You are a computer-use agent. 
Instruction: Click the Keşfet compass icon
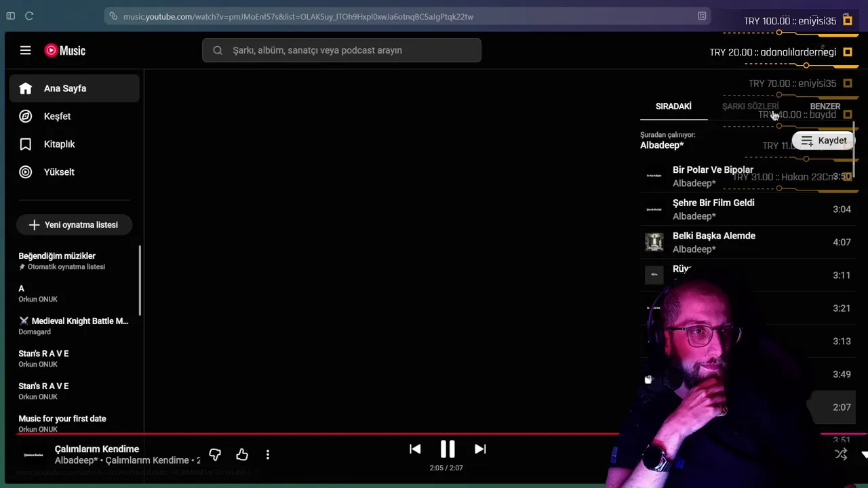tap(26, 116)
